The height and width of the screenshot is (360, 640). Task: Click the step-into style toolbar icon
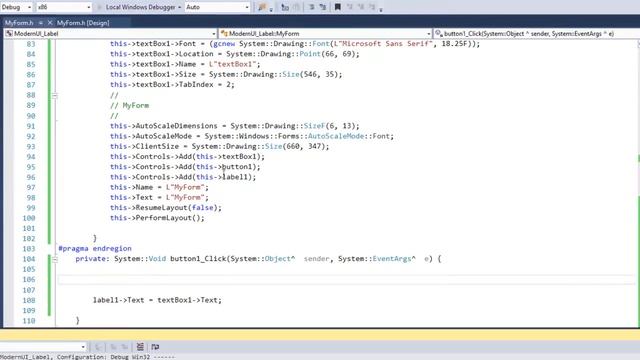pyautogui.click(x=285, y=7)
